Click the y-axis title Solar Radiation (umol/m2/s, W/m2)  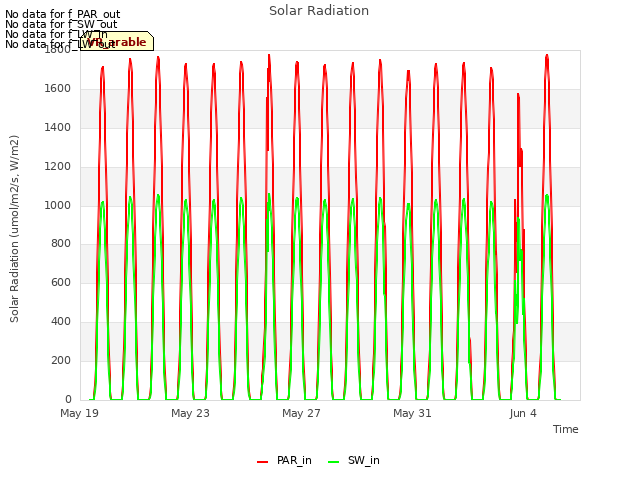(14, 229)
